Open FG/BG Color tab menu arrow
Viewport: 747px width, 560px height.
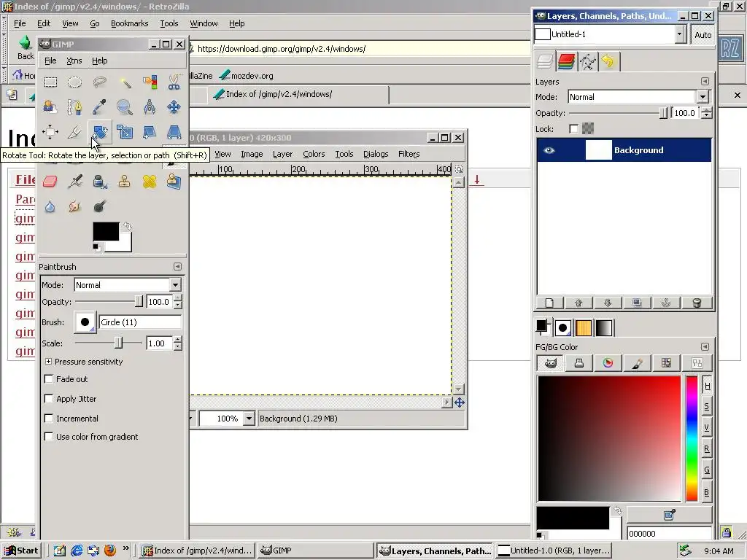click(x=705, y=346)
